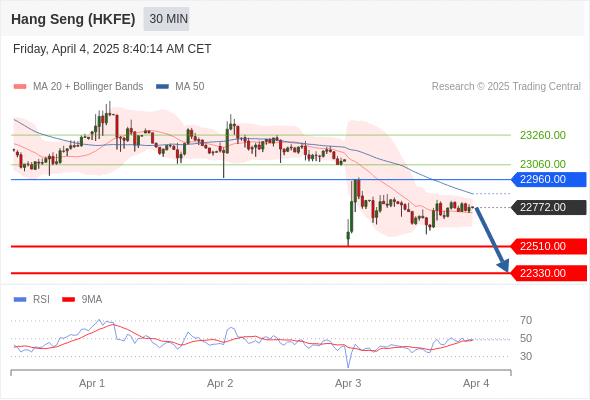Image resolution: width=590 pixels, height=400 pixels.
Task: Click the 22510.00 red support tag
Action: (549, 246)
